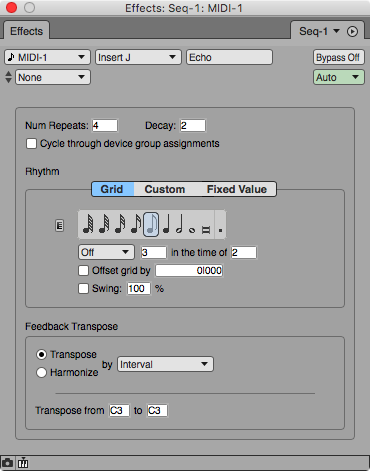Screen dimensions: 370x471
Task: Enable the Swing checkbox
Action: pos(83,288)
